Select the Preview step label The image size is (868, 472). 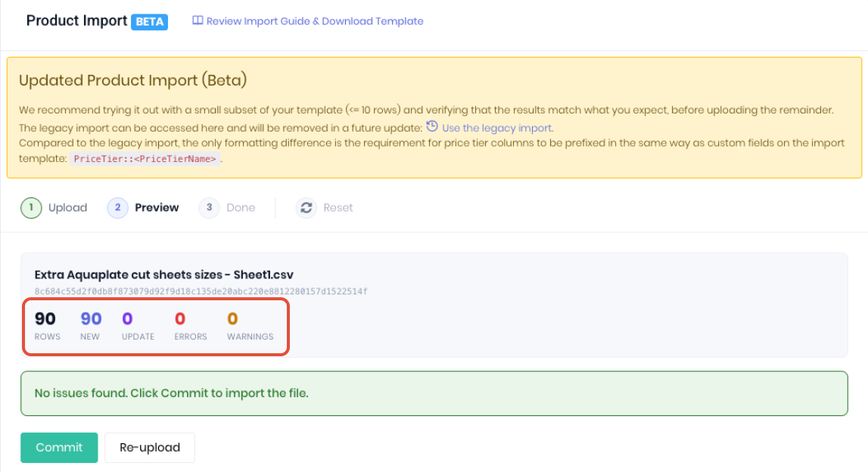(x=157, y=208)
